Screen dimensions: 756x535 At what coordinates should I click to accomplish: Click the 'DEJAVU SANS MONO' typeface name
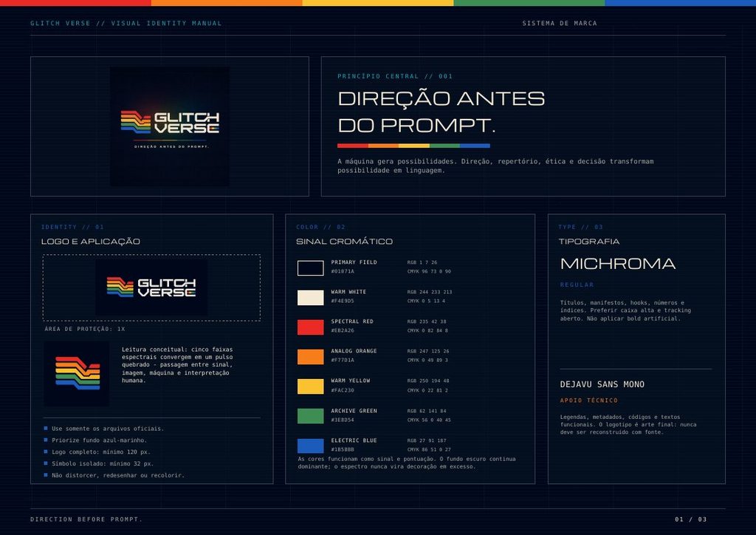point(602,384)
